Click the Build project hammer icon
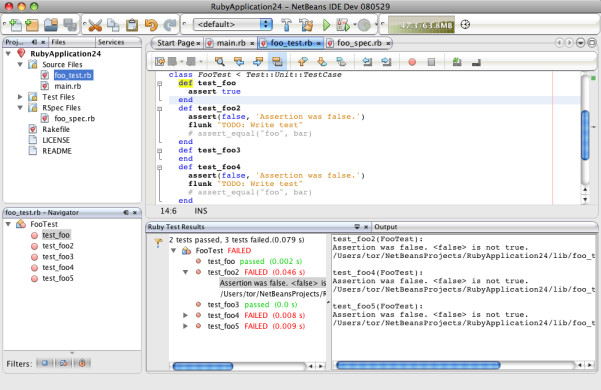The height and width of the screenshot is (390, 601). (x=286, y=25)
